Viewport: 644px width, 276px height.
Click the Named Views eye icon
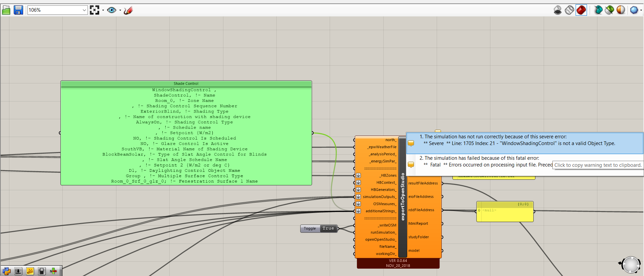(x=112, y=10)
